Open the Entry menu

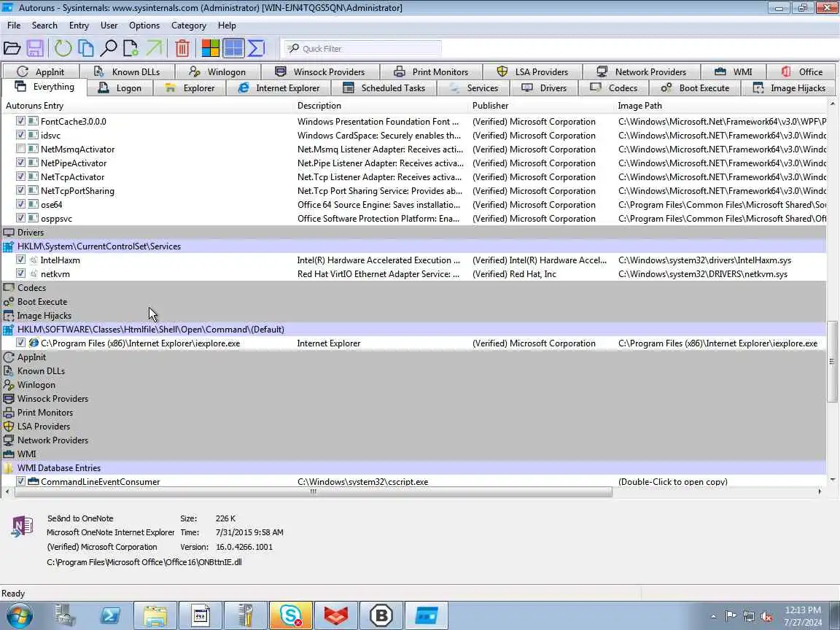tap(79, 26)
